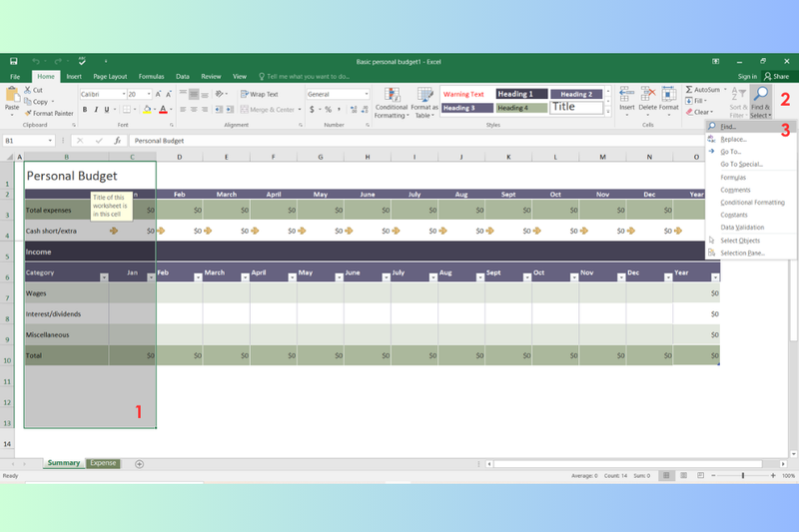
Task: Click the Save icon in quick access toolbar
Action: pos(14,62)
